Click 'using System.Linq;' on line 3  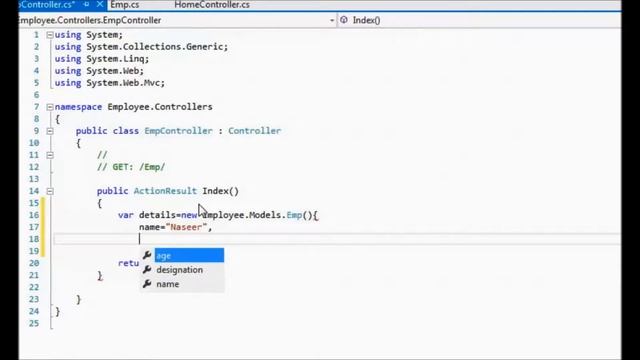tap(102, 59)
